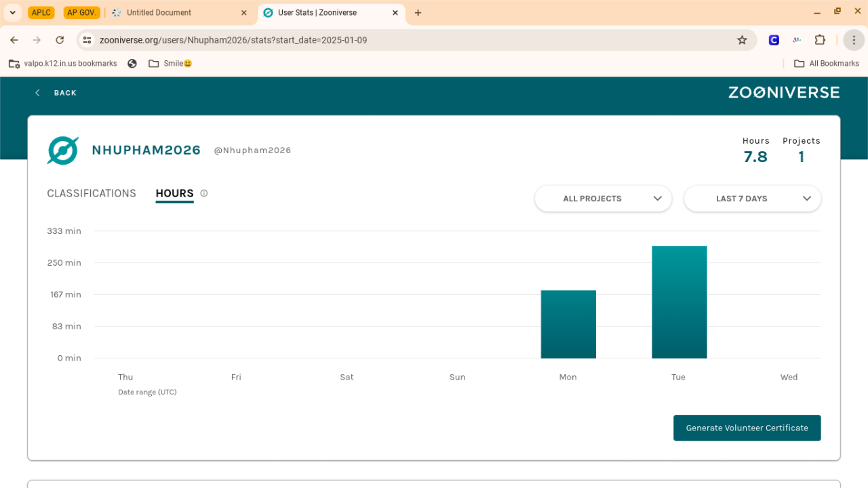Click the Date range (UTC) caption
This screenshot has width=868, height=488.
[147, 392]
